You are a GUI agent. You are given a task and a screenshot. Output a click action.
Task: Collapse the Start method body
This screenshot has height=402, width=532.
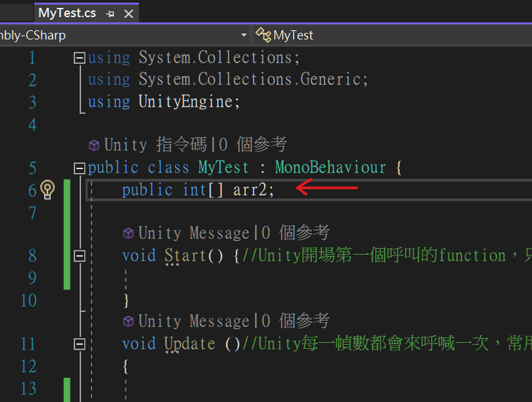(x=80, y=255)
